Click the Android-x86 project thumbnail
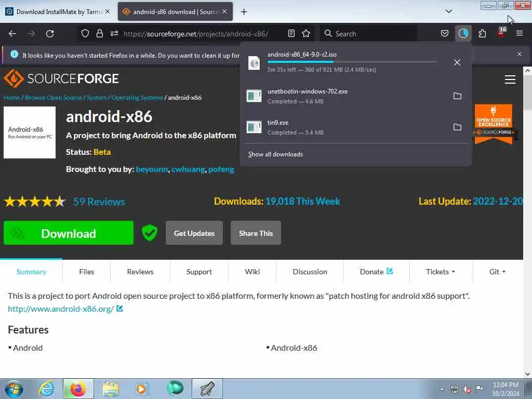 30,132
